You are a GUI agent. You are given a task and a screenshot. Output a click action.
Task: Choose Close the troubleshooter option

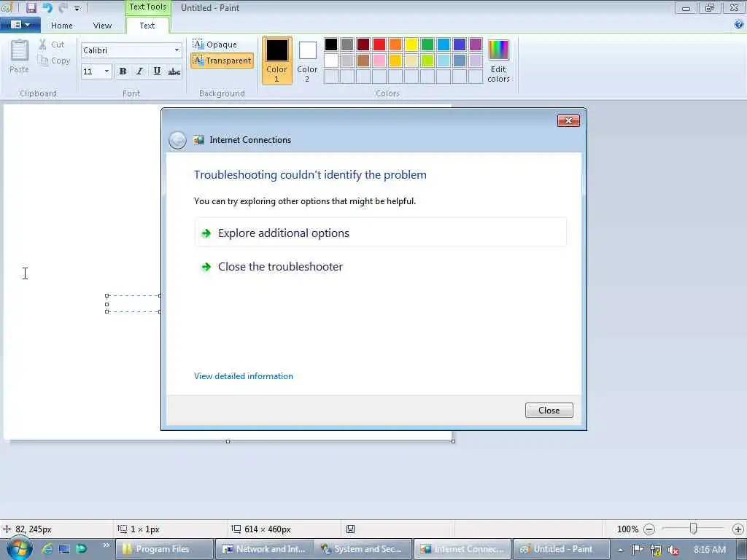tap(381, 267)
